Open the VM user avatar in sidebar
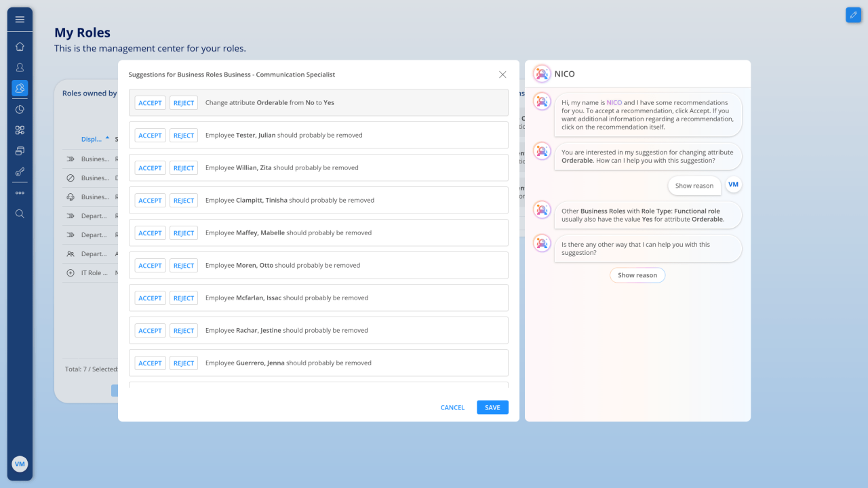Image resolution: width=868 pixels, height=488 pixels. pyautogui.click(x=20, y=464)
